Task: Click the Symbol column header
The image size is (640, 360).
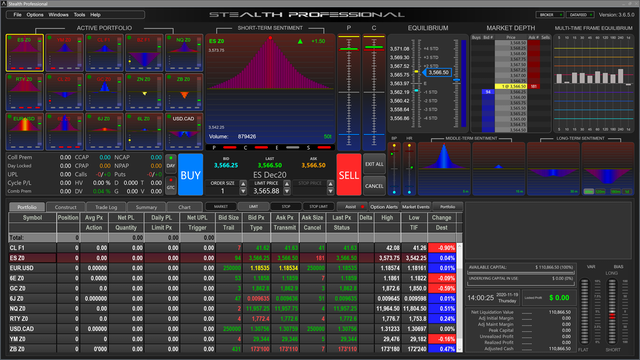Action: 32,218
